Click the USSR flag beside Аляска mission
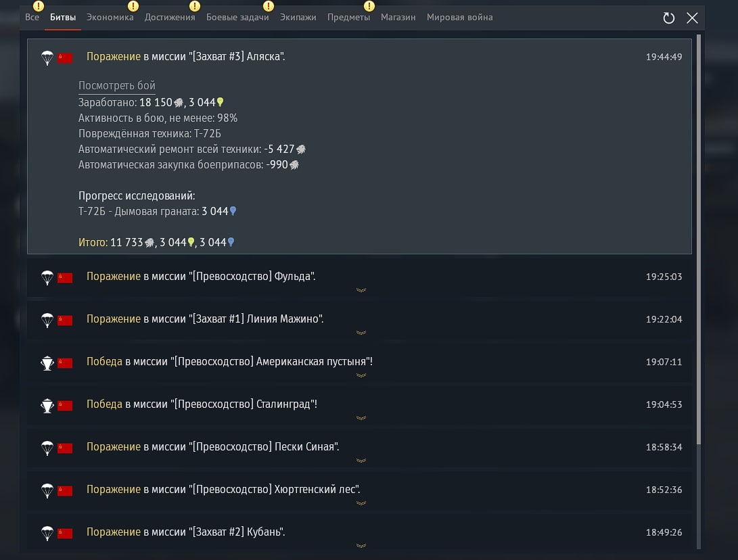This screenshot has width=738, height=560. (65, 58)
